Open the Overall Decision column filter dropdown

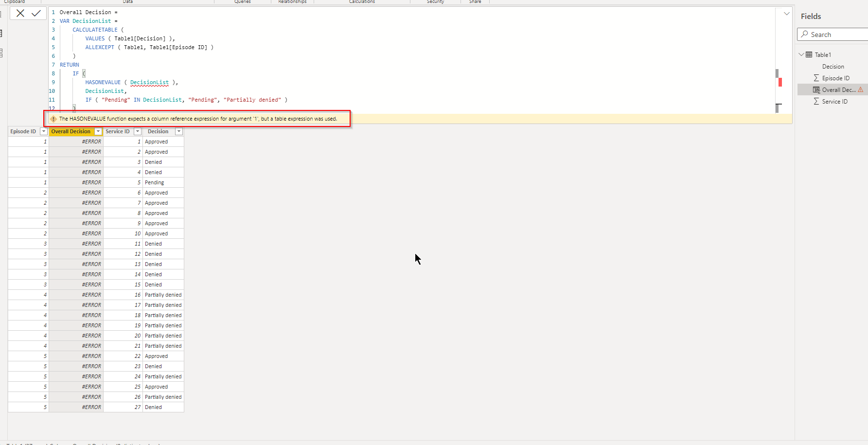point(98,131)
